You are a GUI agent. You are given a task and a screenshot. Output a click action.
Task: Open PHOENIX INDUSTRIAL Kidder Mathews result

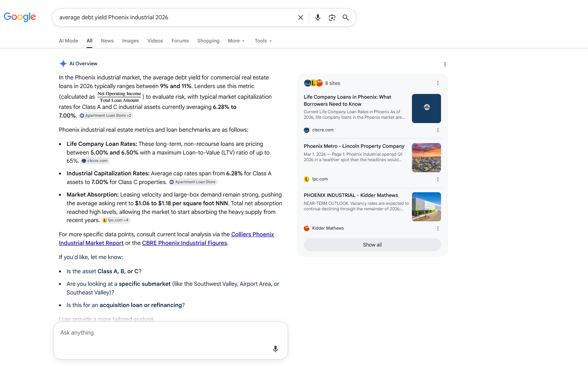click(x=351, y=195)
